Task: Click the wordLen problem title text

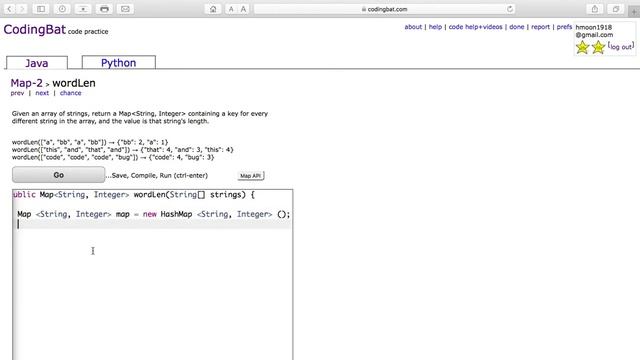Action: click(74, 83)
